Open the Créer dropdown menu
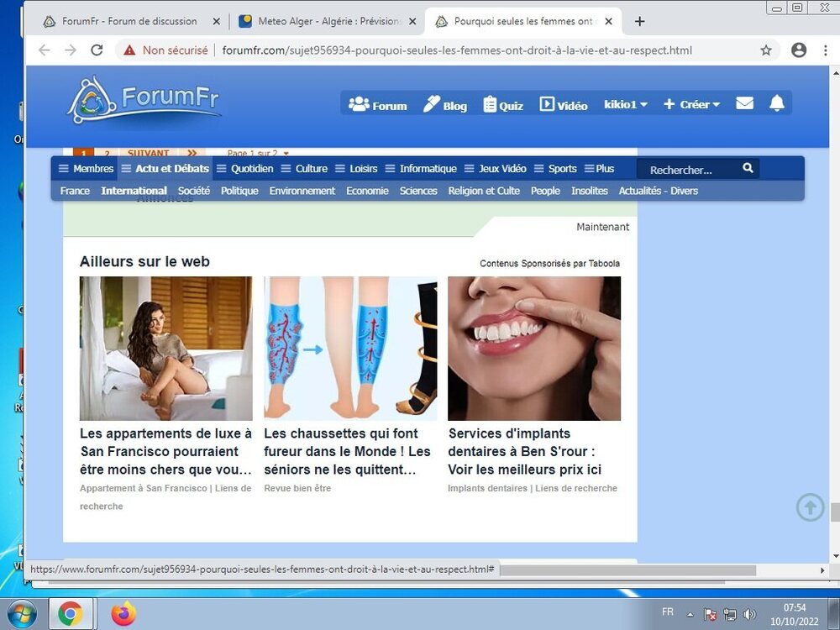Screen dimensions: 840x630 (x=691, y=103)
